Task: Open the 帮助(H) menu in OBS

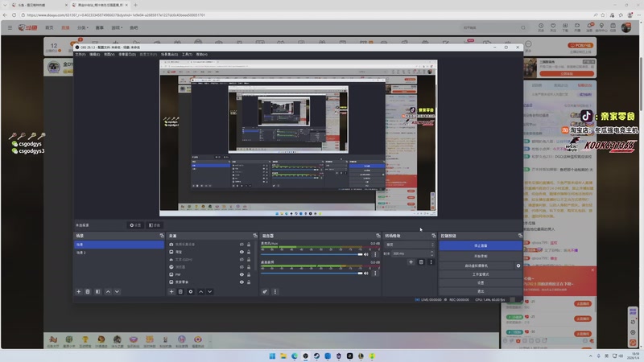Action: pos(202,54)
